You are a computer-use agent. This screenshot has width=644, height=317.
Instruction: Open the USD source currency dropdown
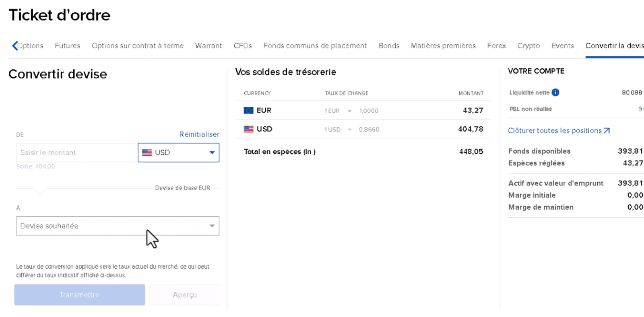click(x=179, y=153)
